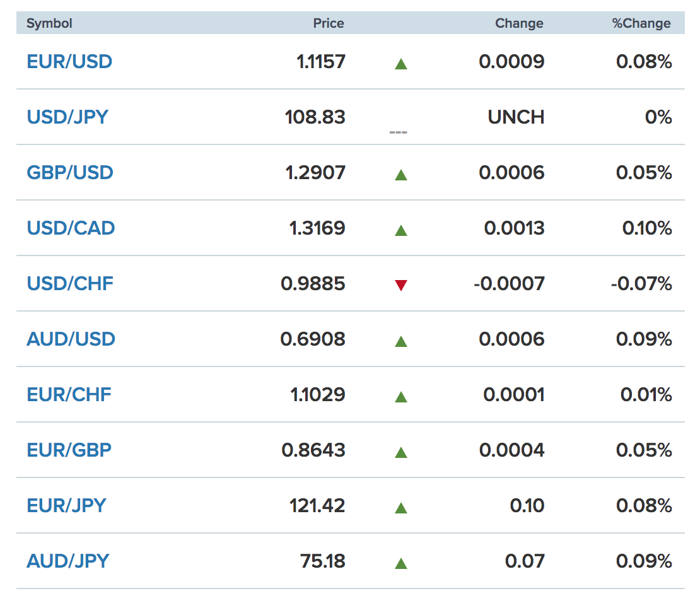This screenshot has width=700, height=603.
Task: Click the USD/CAD percent change 0.10%
Action: [x=647, y=228]
